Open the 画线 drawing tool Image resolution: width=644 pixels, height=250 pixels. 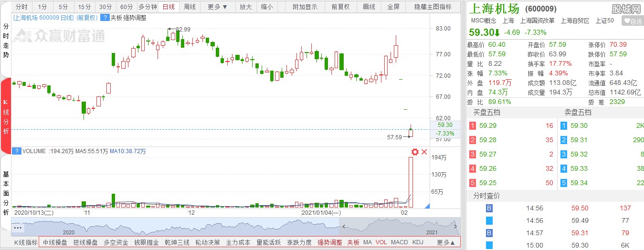coord(369,7)
